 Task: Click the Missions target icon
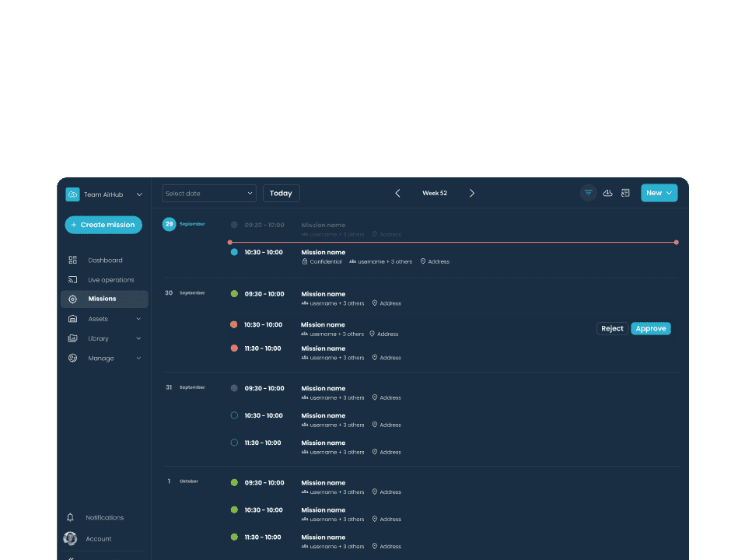[x=72, y=299]
